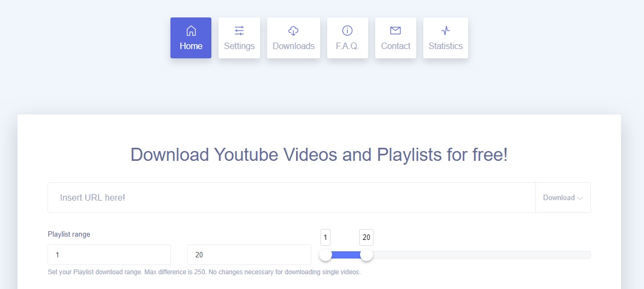Select the Contact tab label
Viewport: 644px width, 289px height.
point(395,46)
